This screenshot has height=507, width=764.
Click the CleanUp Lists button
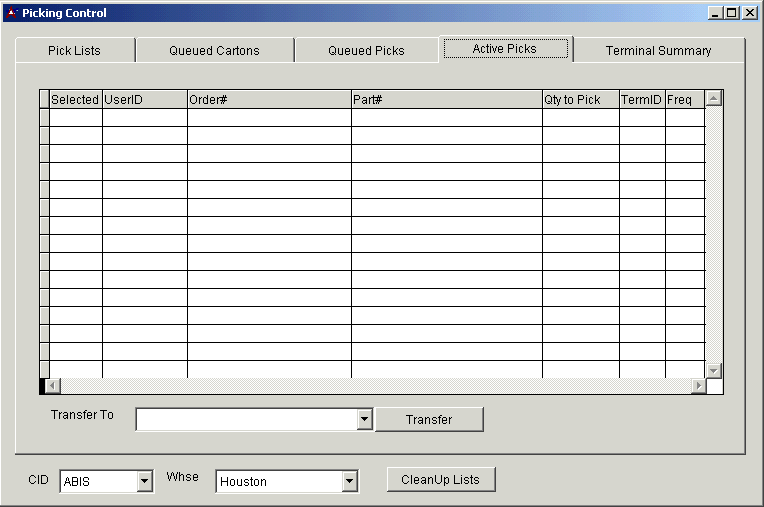(440, 480)
